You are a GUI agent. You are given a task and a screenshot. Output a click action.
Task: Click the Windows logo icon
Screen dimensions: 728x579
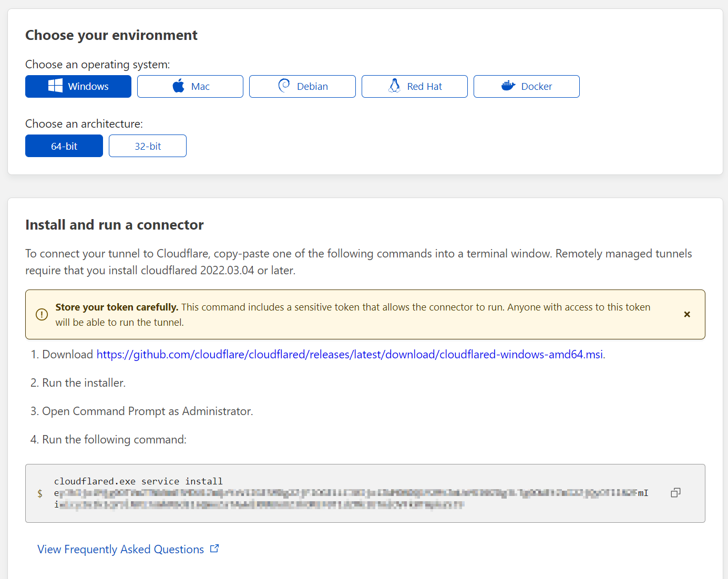coord(55,86)
